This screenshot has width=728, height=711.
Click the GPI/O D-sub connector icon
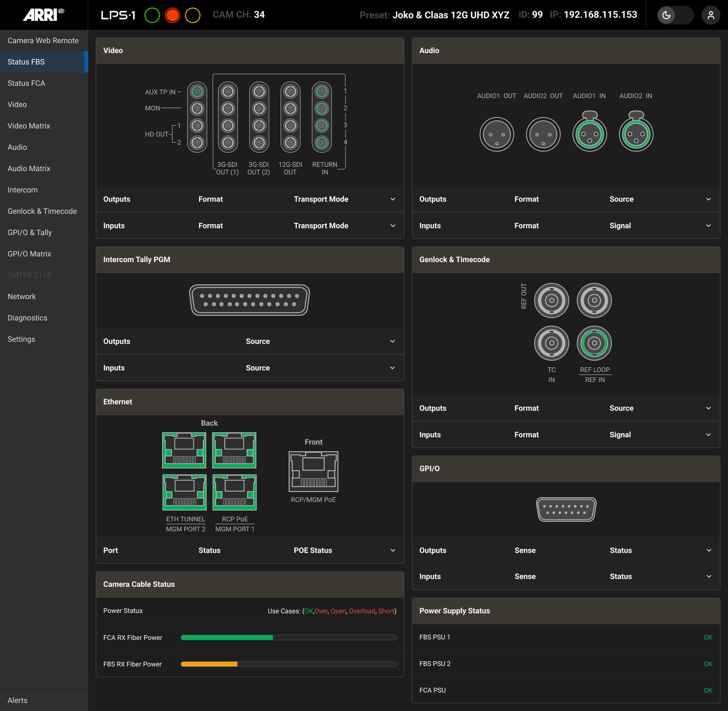(566, 510)
